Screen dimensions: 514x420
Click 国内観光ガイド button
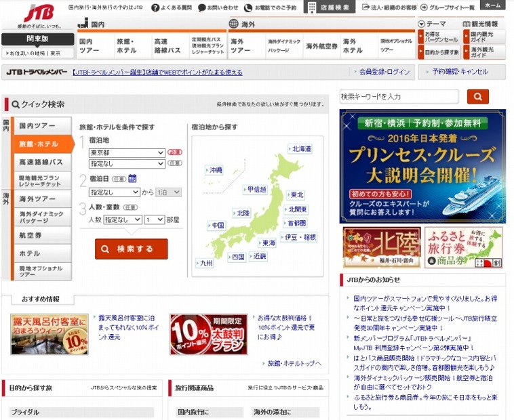point(484,37)
